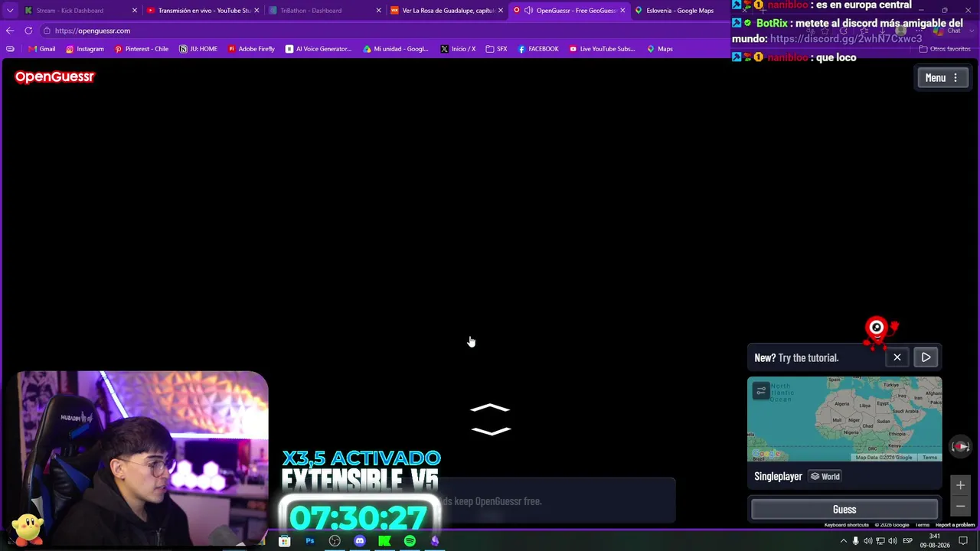This screenshot has height=551, width=980.
Task: Click the compass control
Action: tap(960, 447)
